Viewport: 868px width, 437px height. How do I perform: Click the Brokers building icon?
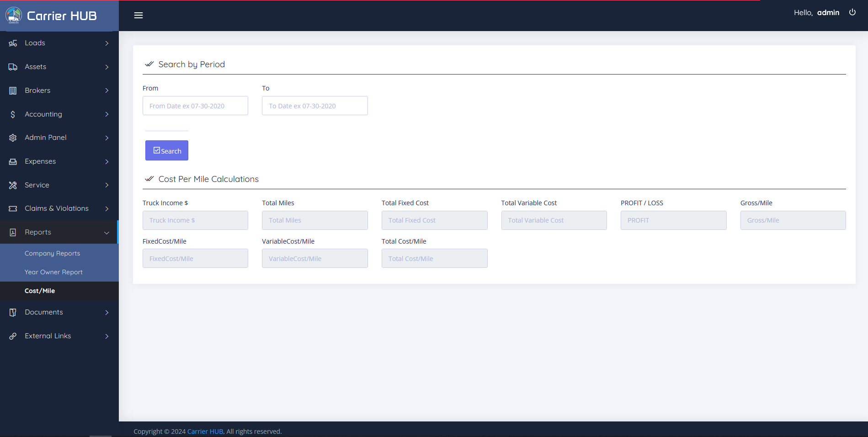[13, 91]
